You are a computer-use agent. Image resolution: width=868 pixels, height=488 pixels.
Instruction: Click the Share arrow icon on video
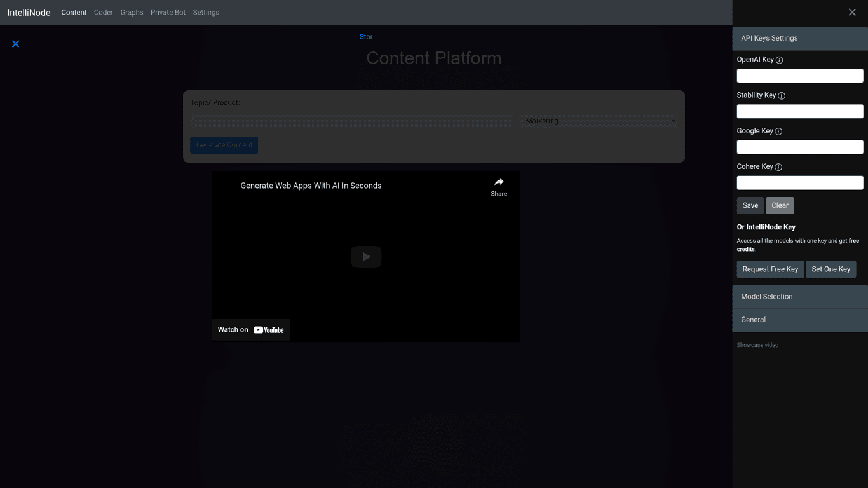click(x=499, y=182)
